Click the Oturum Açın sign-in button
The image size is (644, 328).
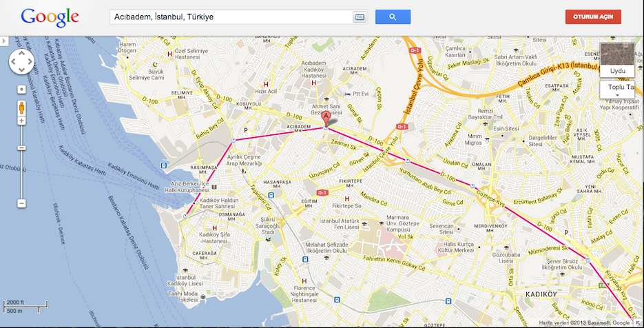tap(593, 17)
